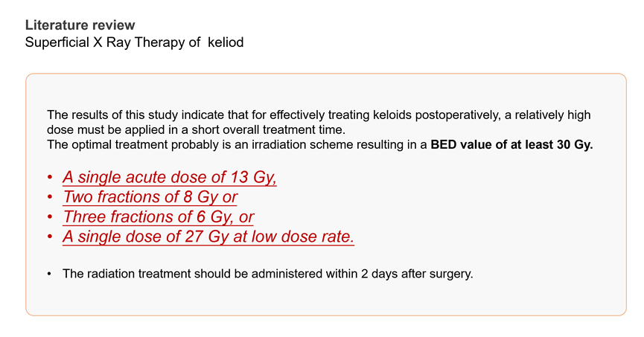Click red bullet before "A single acute dose"
The image size is (644, 337).
pyautogui.click(x=49, y=179)
